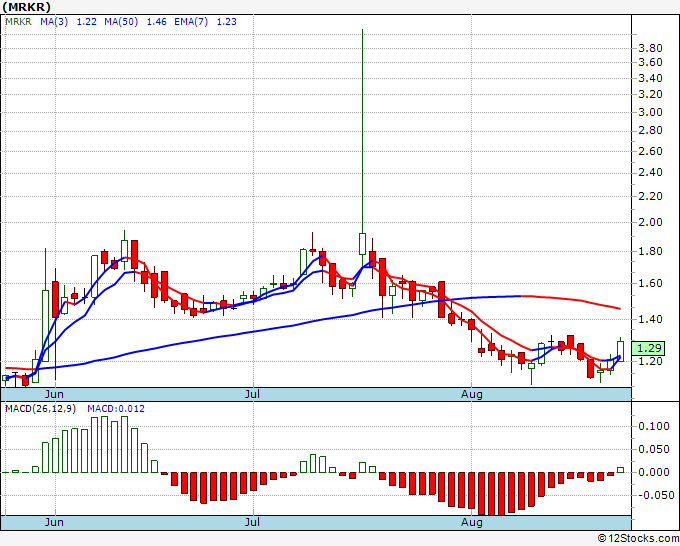Click the 3.00 price axis label
Screen dimensions: 680x546
[651, 112]
